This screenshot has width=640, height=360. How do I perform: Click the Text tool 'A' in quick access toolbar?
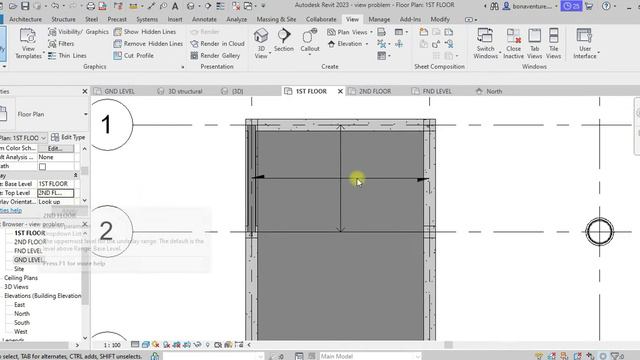click(175, 6)
